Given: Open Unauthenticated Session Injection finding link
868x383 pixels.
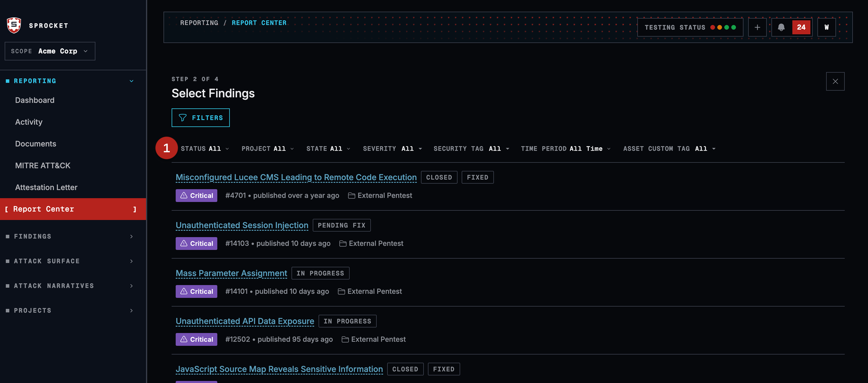Looking at the screenshot, I should [x=242, y=225].
